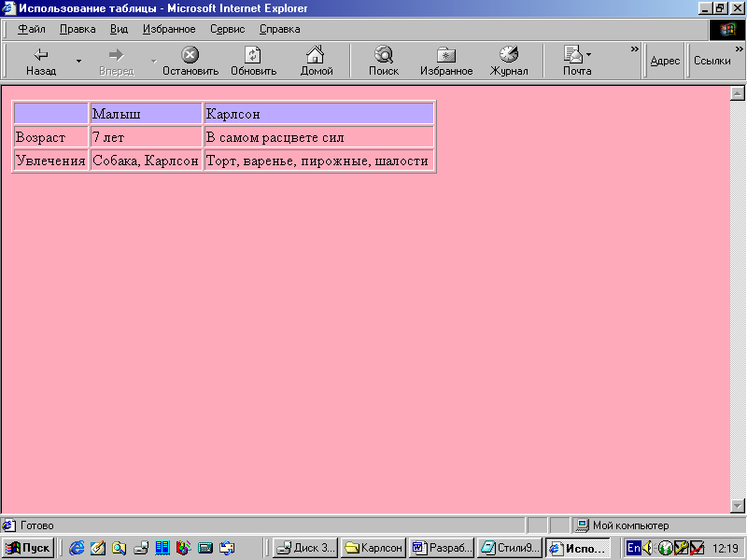Open the Сервис menu
The image size is (747, 560).
(x=227, y=29)
